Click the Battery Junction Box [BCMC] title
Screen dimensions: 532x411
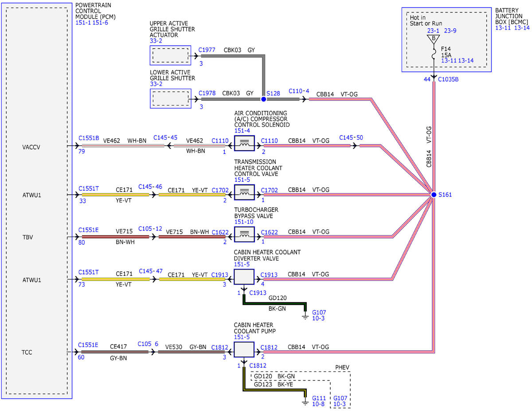coord(511,16)
